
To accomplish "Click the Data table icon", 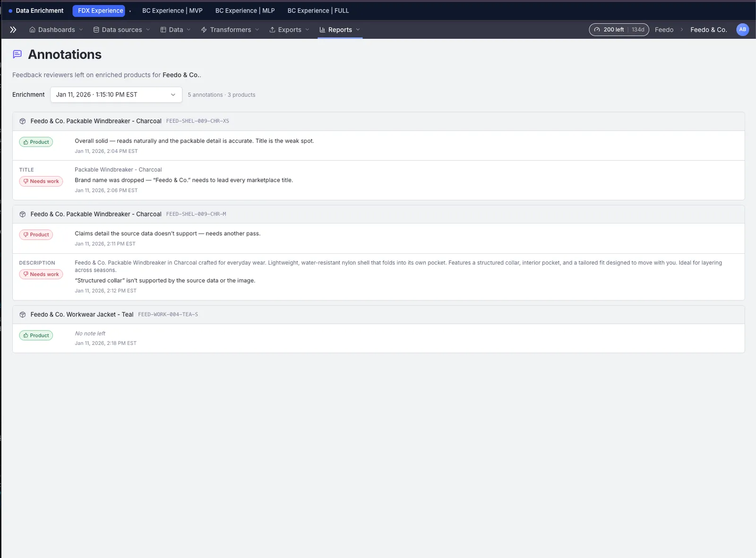I will click(x=163, y=29).
